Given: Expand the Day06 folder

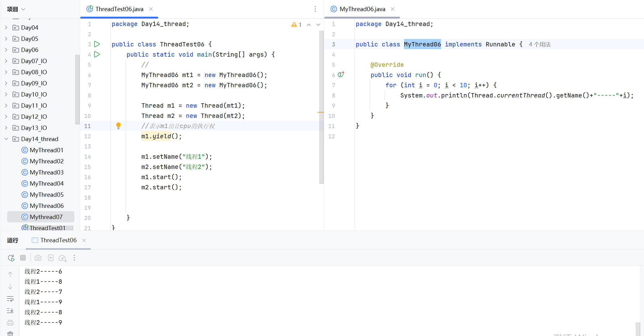Looking at the screenshot, I should 6,50.
